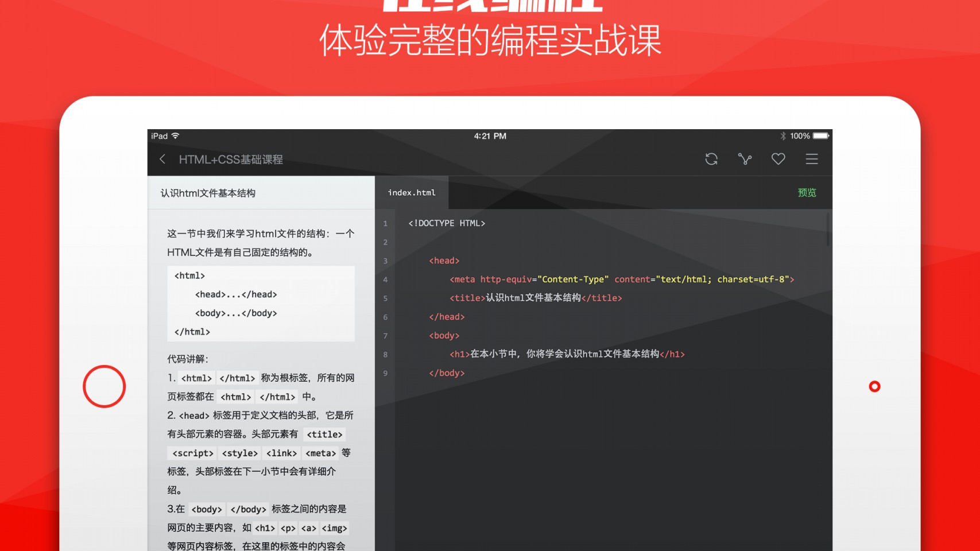Click the code editor vertical scrollbar

(828, 230)
